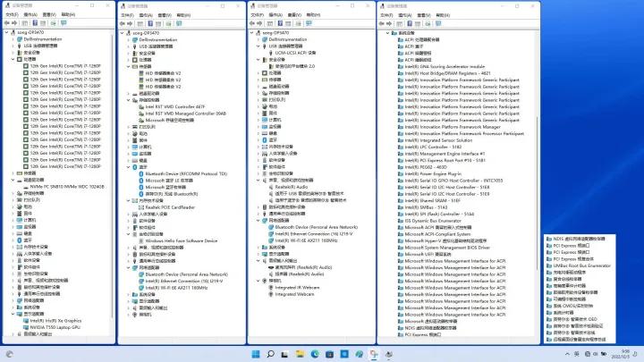This screenshot has height=362, width=644.
Task: Click vertical scrollbar of leftmost window
Action: [112, 176]
